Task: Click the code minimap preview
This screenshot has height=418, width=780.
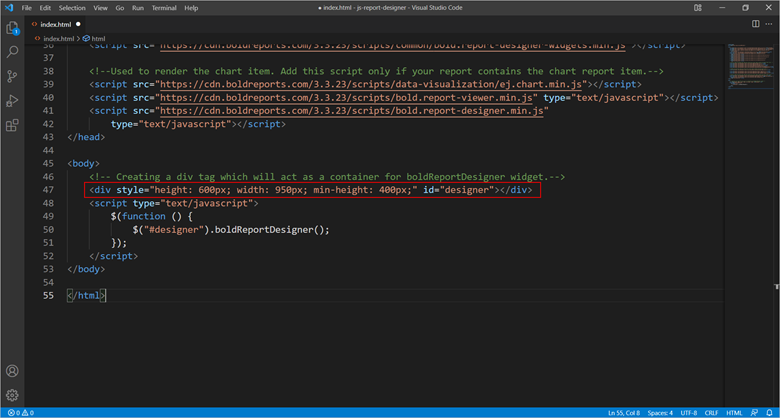Action: [751, 66]
